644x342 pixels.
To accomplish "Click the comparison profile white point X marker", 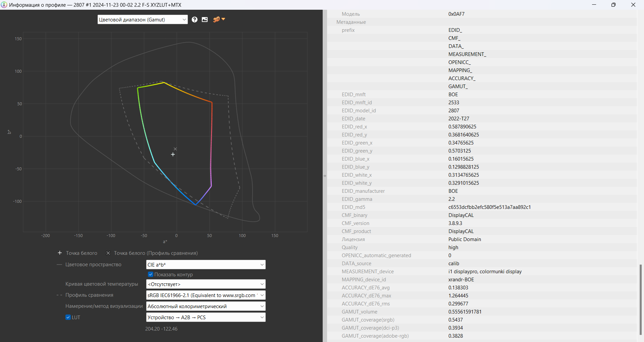I will coord(175,149).
